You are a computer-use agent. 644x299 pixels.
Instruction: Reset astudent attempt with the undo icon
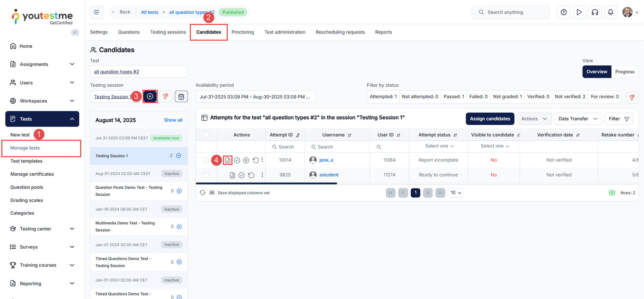coord(251,175)
